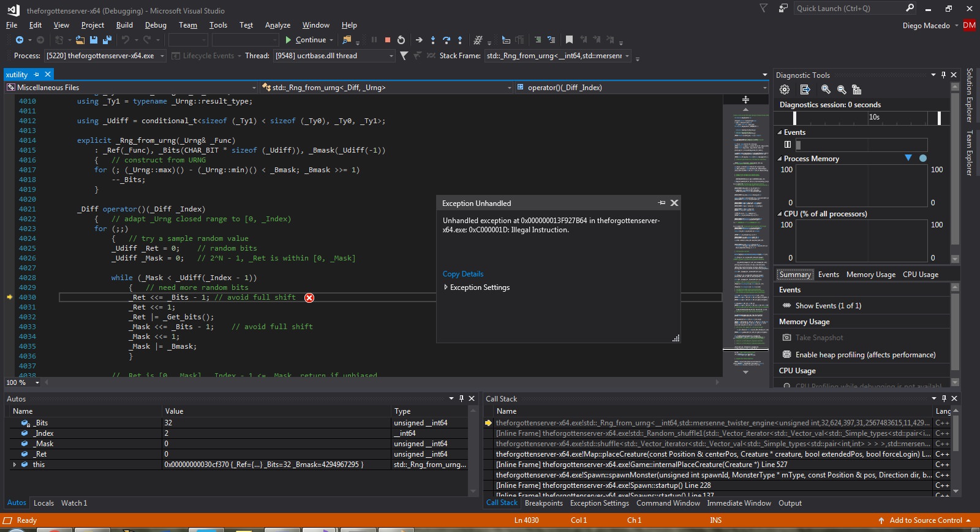Click the Navigate Backward arrow icon
This screenshot has width=980, height=532.
click(x=20, y=40)
